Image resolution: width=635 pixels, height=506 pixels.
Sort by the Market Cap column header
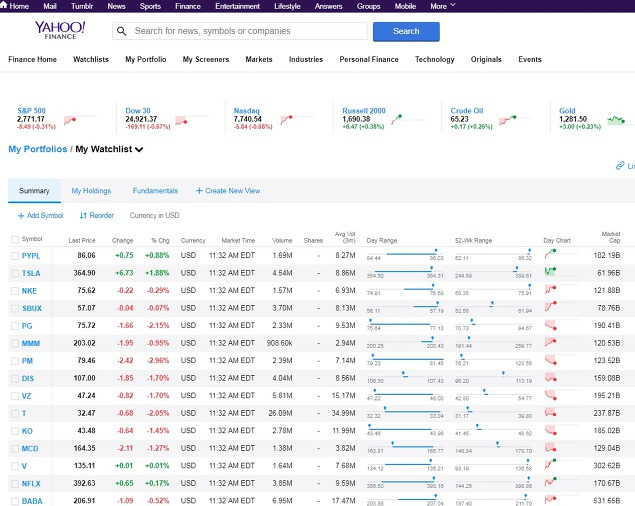[x=611, y=237]
